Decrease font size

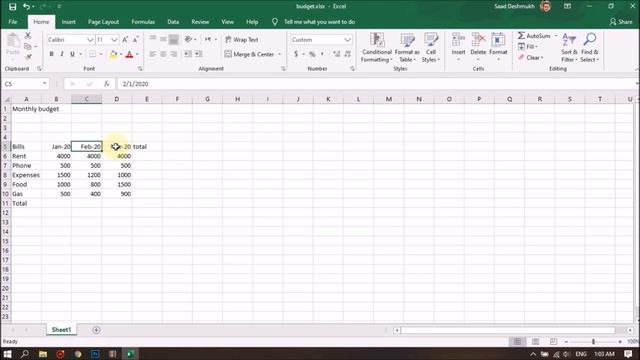pos(136,40)
